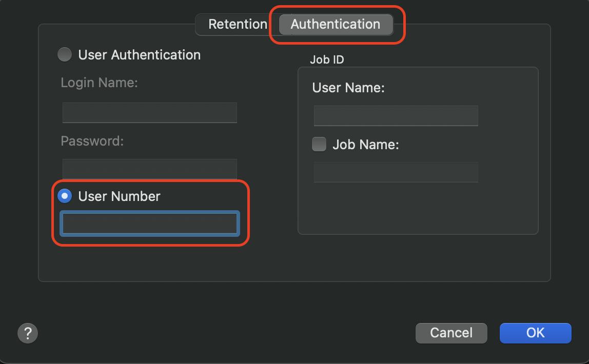Screen dimensions: 589x364
Task: Click the Job ID User Name field
Action: pyautogui.click(x=396, y=116)
